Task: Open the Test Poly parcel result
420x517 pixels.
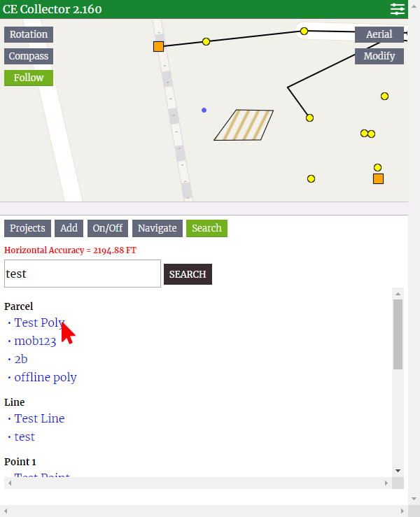Action: pyautogui.click(x=40, y=323)
